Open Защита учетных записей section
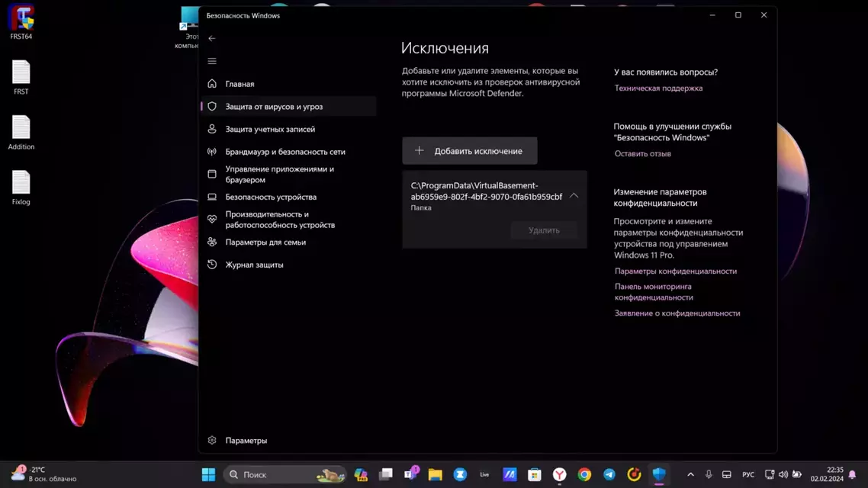 [289, 129]
